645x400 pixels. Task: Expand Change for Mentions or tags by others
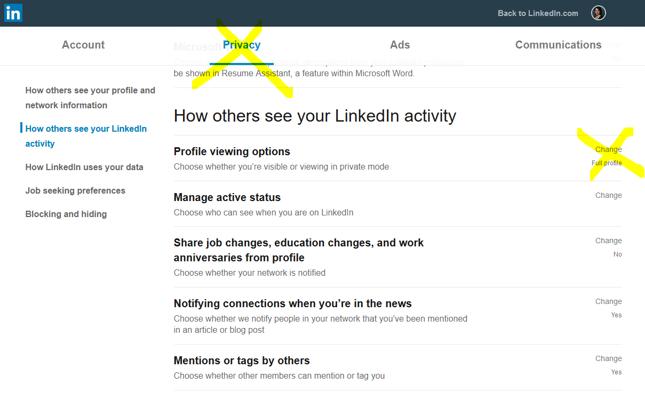608,358
